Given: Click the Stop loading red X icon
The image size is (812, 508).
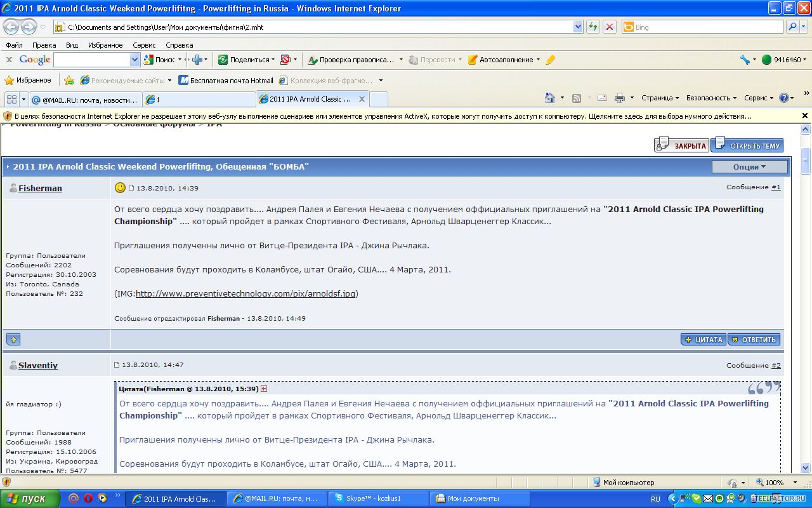Looking at the screenshot, I should tap(609, 27).
